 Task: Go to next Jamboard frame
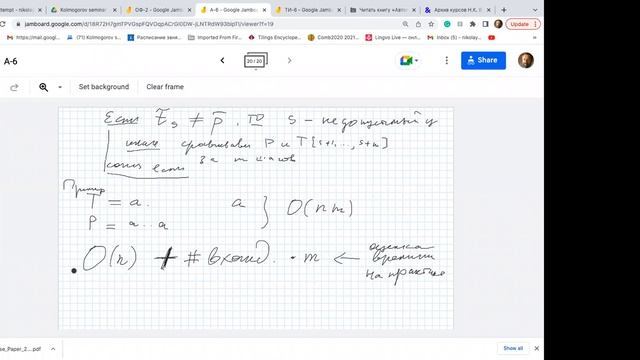click(x=289, y=60)
